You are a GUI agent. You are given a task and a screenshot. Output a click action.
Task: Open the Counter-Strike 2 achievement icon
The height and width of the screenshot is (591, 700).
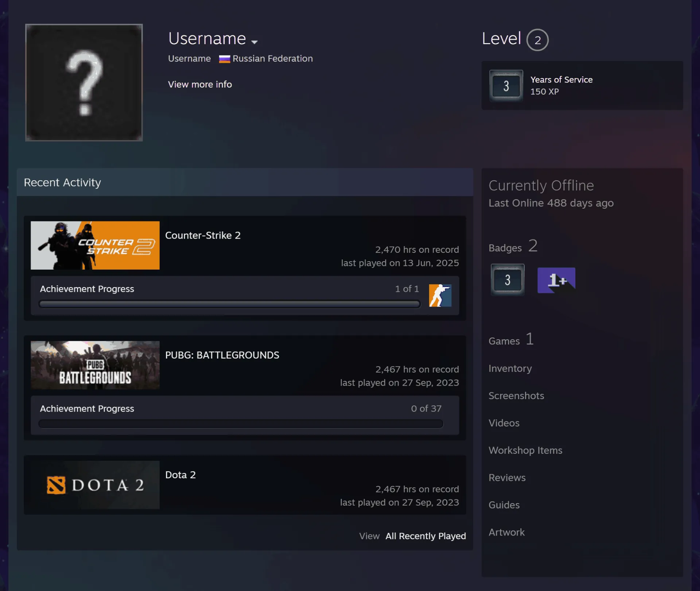coord(440,295)
